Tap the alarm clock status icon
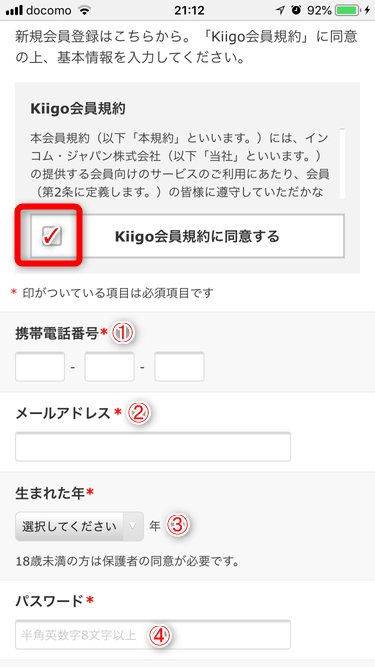The height and width of the screenshot is (667, 375). point(296,10)
